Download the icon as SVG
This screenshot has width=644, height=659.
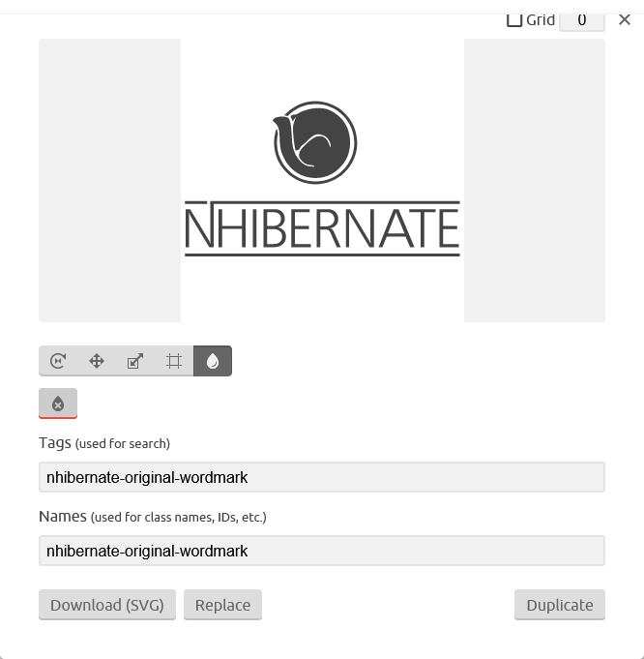pos(107,605)
